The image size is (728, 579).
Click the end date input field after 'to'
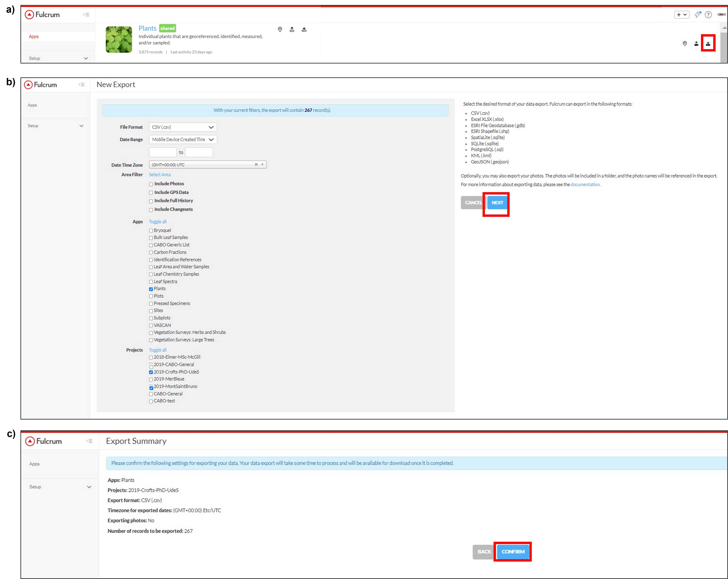199,152
